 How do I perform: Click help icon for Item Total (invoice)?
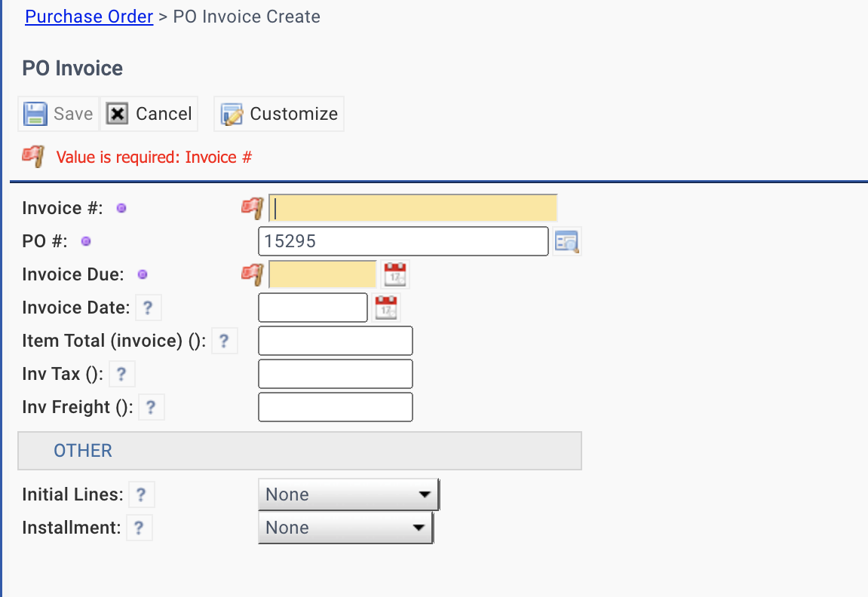[x=224, y=341]
